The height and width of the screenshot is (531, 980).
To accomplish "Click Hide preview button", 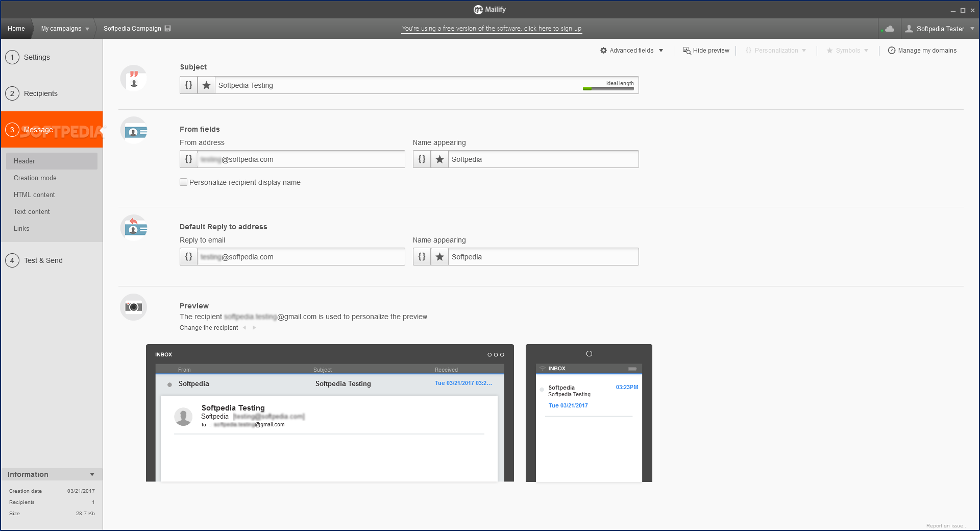I will [706, 51].
